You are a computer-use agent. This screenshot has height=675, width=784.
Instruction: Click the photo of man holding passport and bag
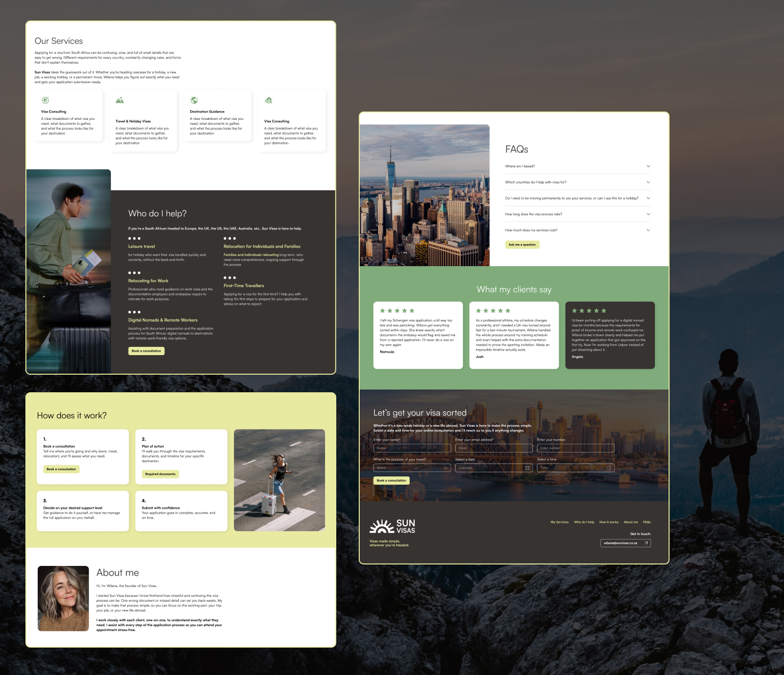[x=68, y=271]
